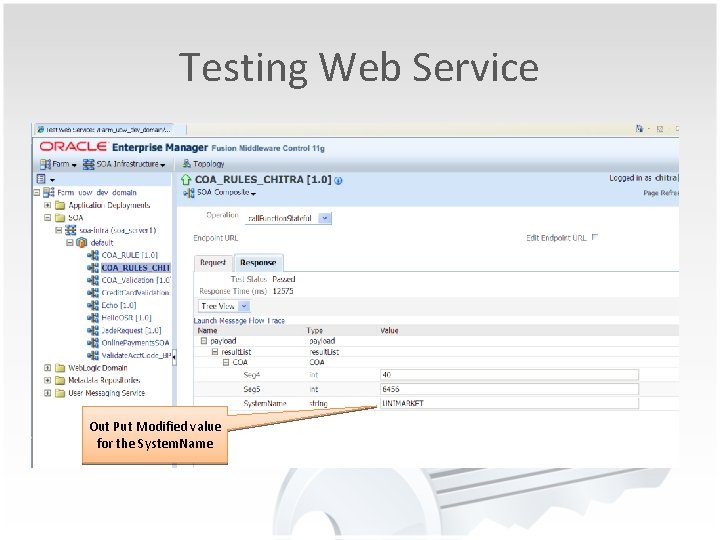The width and height of the screenshot is (720, 540).
Task: Tick the Edit Endpoint URL checkbox
Action: point(595,237)
